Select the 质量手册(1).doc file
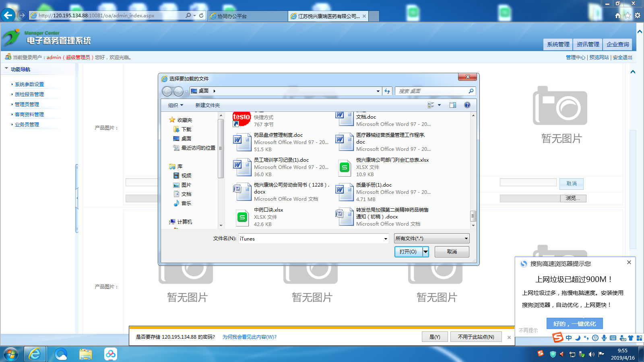 coord(374,185)
